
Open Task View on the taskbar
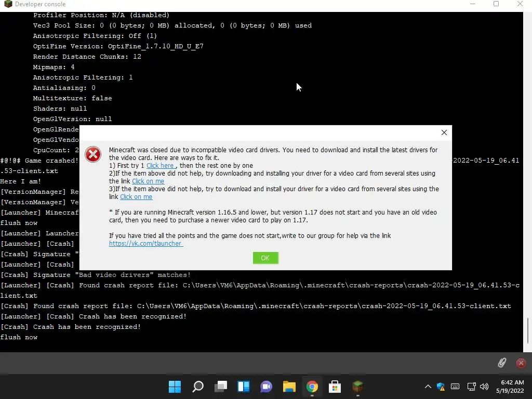click(x=221, y=387)
